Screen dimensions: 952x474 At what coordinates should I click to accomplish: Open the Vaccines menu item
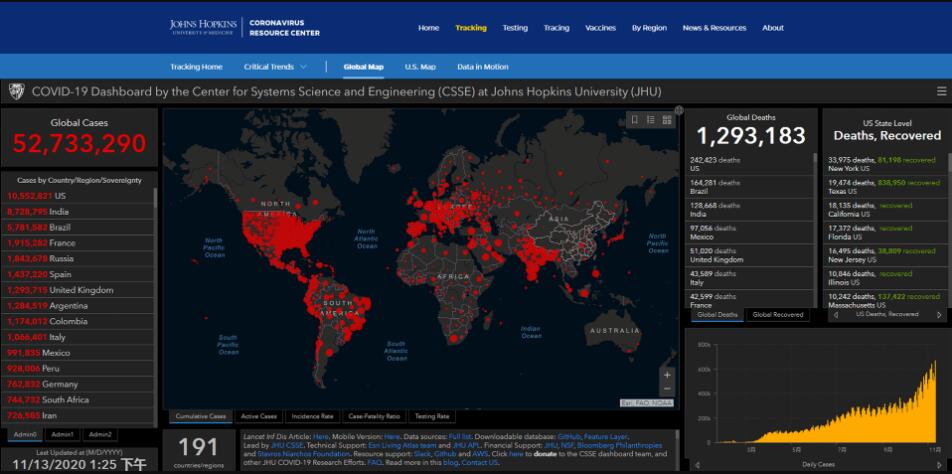600,28
